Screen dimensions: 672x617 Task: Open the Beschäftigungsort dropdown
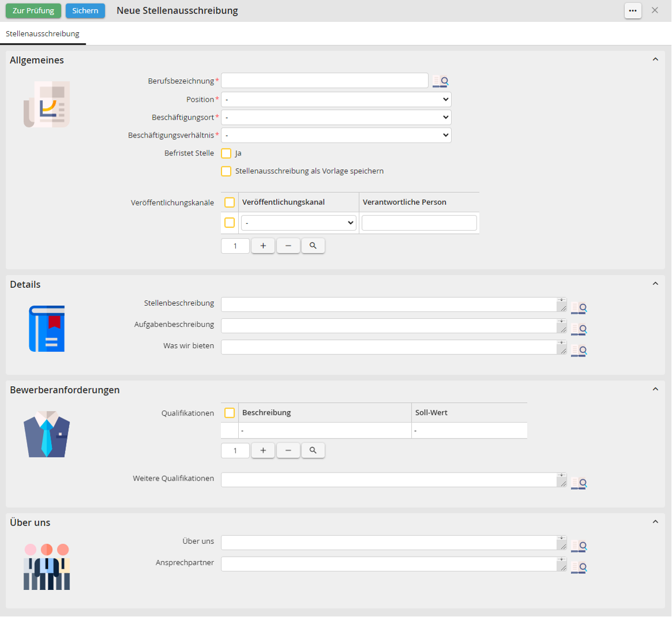click(x=336, y=117)
